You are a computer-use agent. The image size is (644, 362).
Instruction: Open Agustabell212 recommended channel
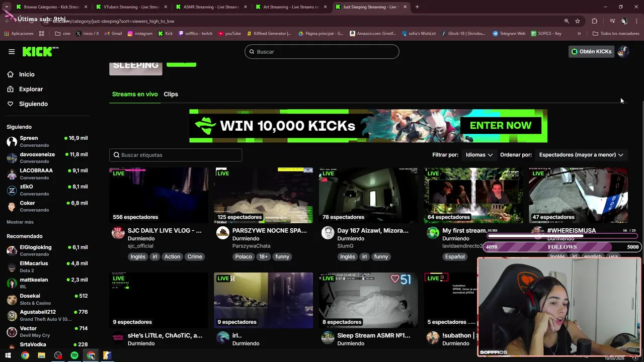(47, 315)
